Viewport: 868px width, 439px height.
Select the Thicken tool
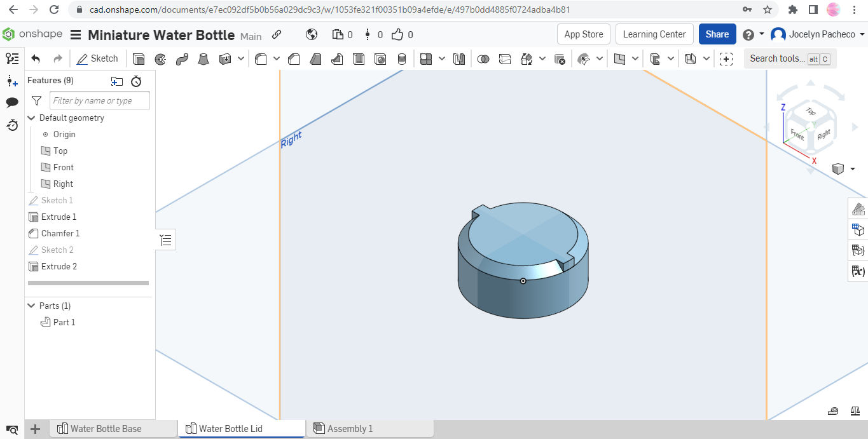225,59
